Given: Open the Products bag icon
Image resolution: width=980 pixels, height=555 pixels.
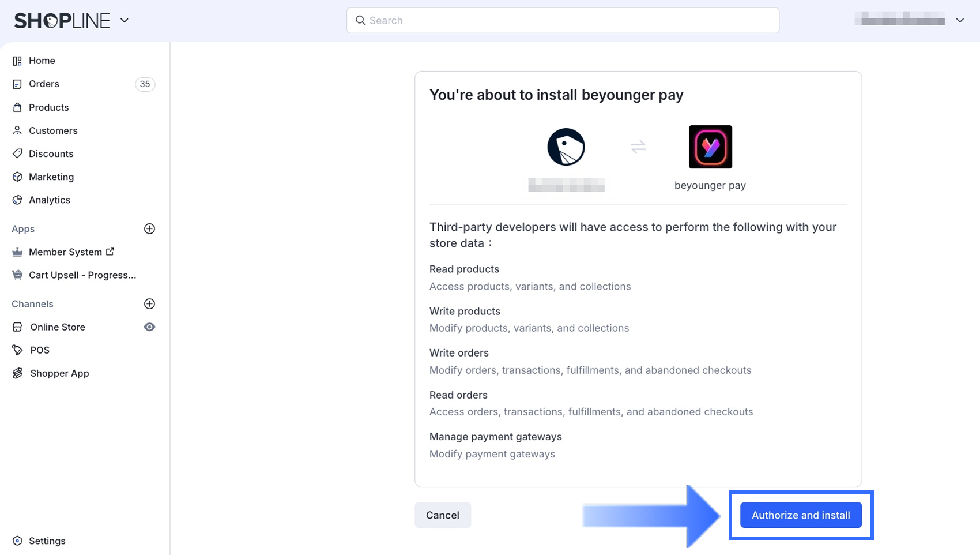Looking at the screenshot, I should coord(17,107).
